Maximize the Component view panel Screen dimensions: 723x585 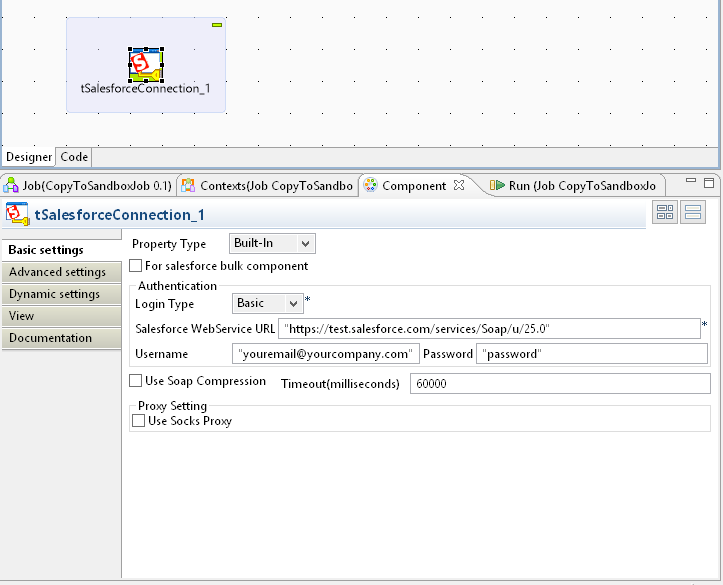point(709,183)
